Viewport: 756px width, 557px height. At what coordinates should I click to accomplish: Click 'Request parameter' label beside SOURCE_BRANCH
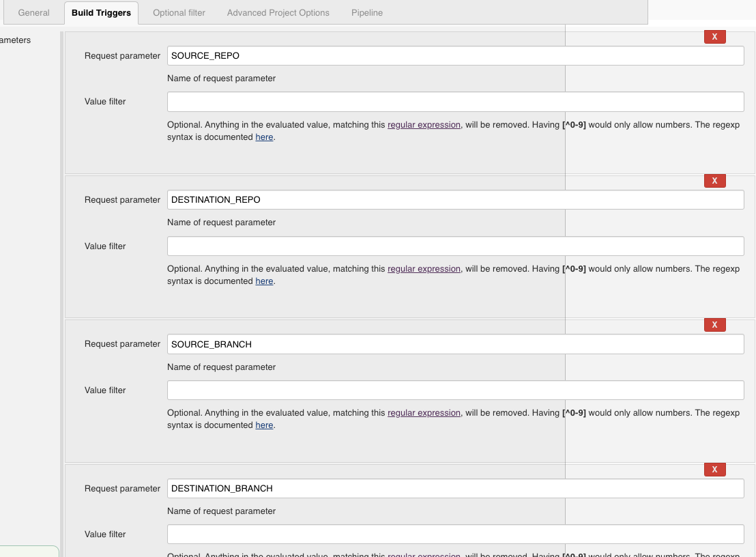point(122,344)
